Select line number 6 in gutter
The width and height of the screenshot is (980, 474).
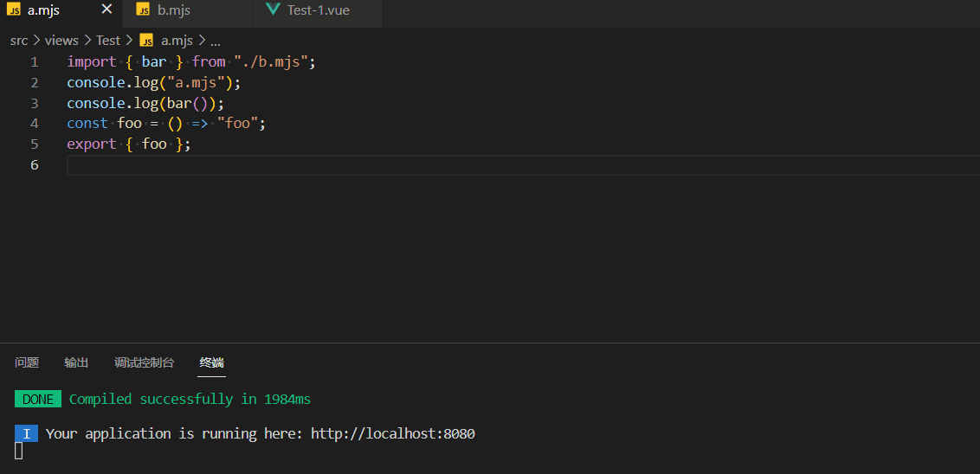34,165
